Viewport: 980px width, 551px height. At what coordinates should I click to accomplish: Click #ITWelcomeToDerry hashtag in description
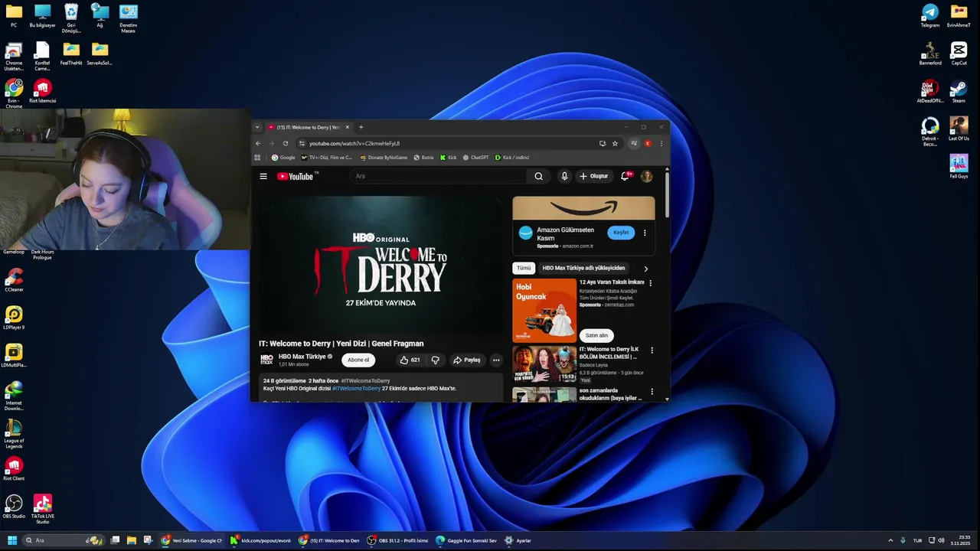(x=356, y=389)
